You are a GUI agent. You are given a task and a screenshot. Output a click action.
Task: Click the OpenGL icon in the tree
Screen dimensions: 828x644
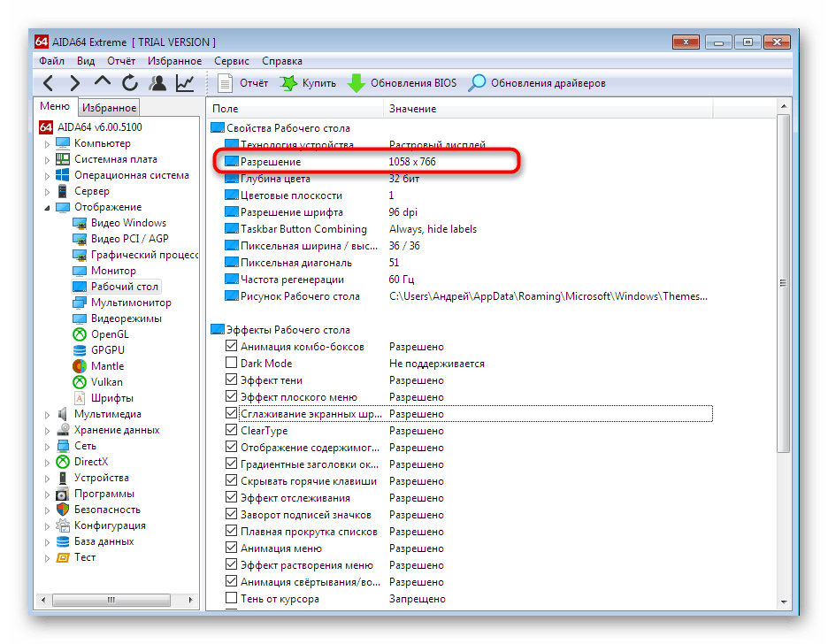point(80,334)
